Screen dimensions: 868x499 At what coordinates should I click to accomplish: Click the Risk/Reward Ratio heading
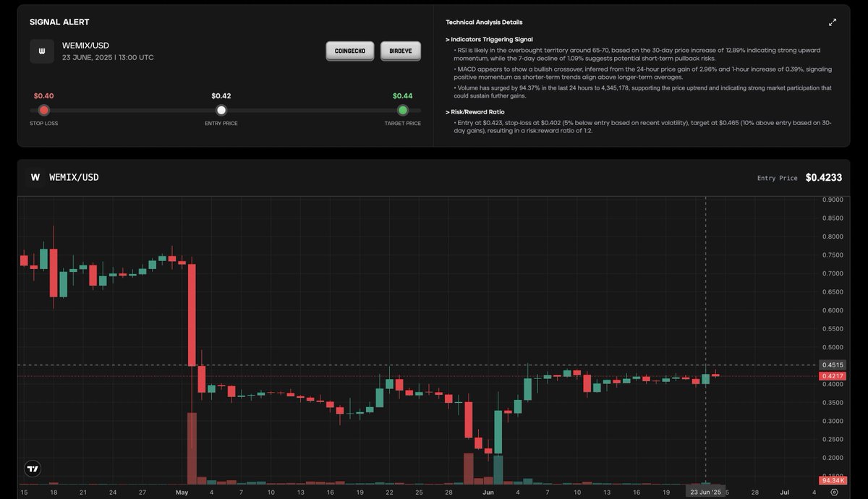(x=477, y=112)
